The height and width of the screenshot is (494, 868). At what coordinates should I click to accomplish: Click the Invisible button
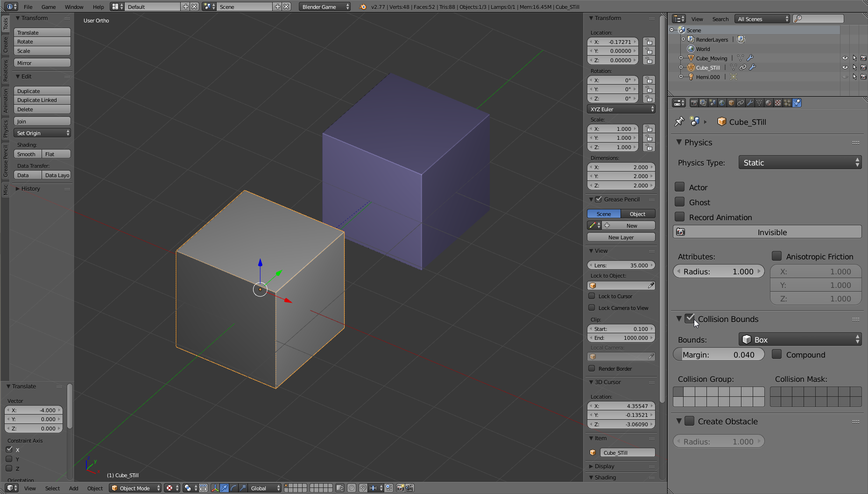coord(767,232)
